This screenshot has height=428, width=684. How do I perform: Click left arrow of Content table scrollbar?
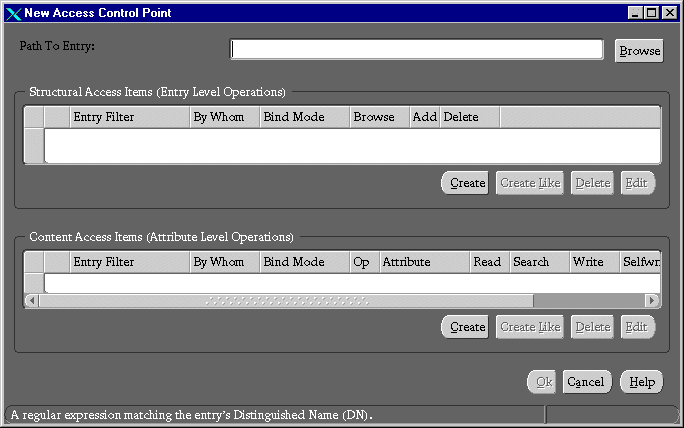[32, 300]
